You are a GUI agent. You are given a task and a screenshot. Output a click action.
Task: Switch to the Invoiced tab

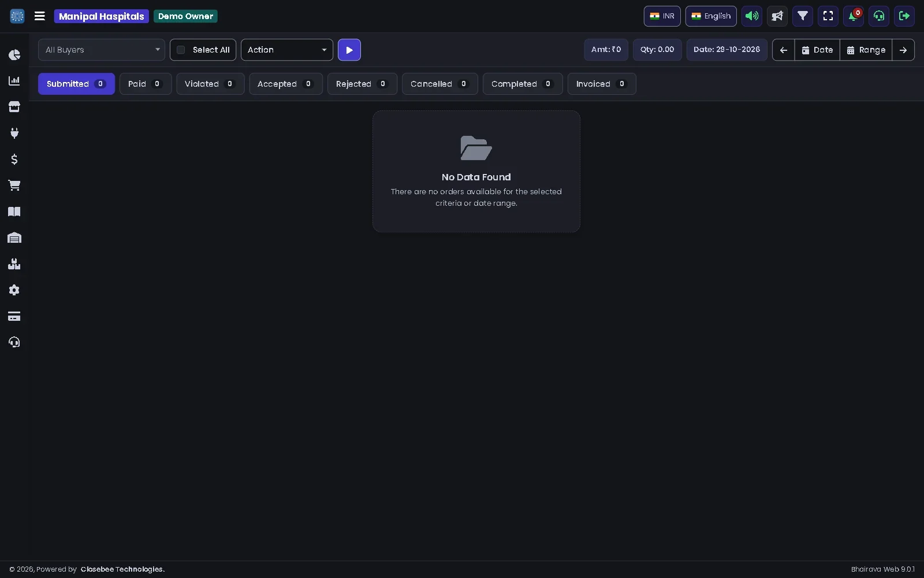[602, 84]
